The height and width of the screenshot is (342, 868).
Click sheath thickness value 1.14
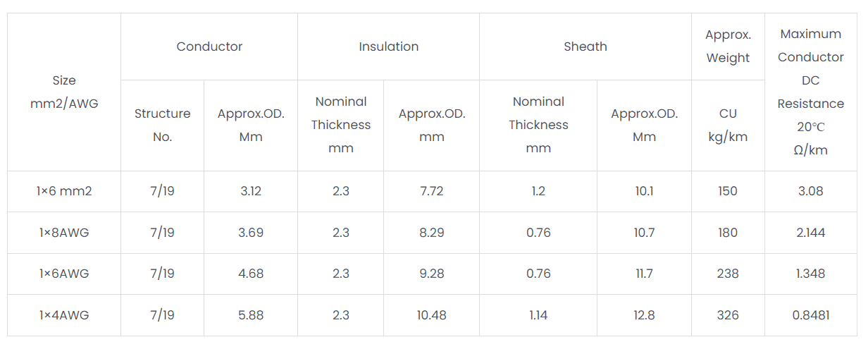(538, 315)
